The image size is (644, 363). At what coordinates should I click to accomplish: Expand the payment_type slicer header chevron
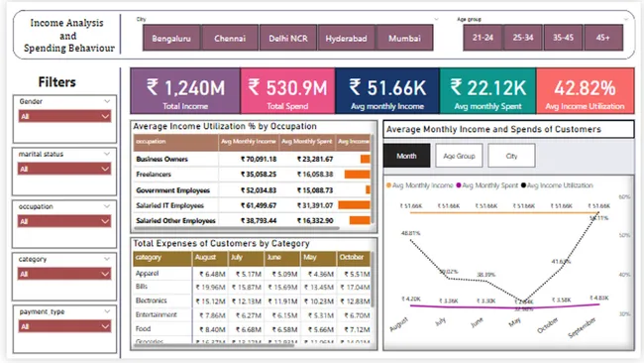pyautogui.click(x=107, y=311)
